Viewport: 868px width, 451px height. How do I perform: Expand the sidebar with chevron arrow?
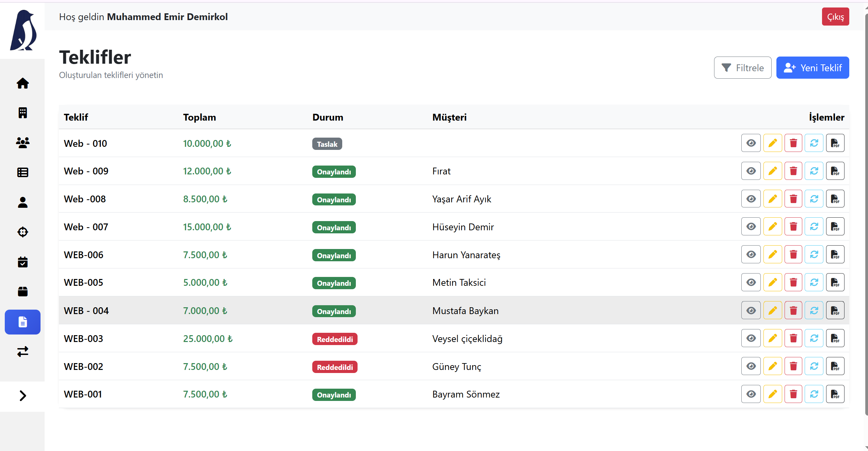click(22, 396)
